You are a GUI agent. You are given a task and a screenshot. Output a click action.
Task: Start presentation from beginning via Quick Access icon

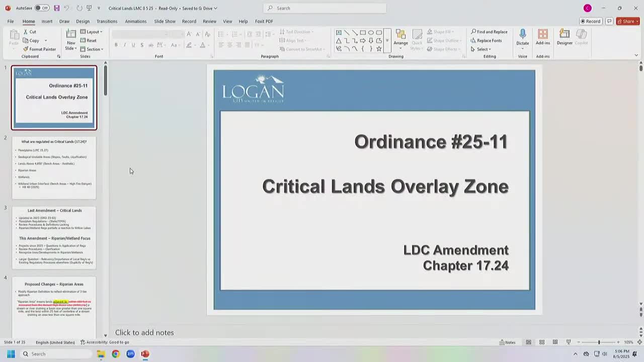89,8
